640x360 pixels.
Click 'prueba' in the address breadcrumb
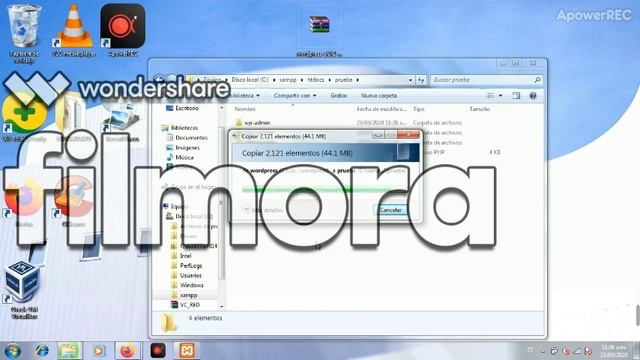(x=343, y=80)
